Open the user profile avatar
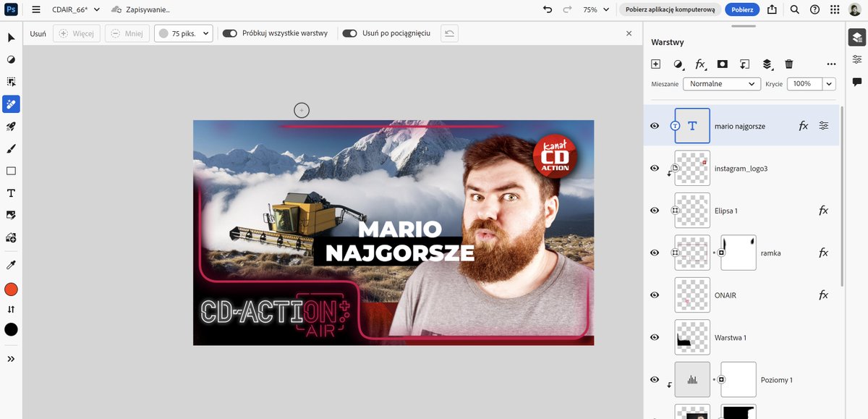 point(855,9)
